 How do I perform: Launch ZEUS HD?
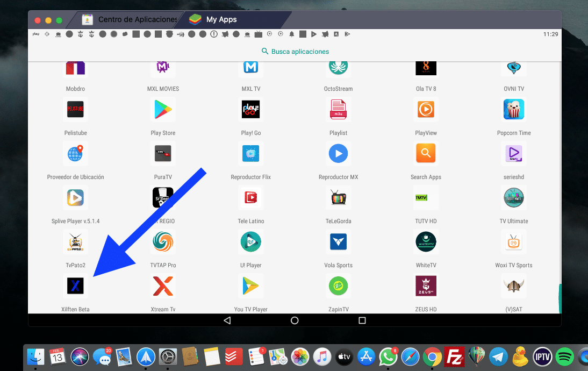(426, 286)
